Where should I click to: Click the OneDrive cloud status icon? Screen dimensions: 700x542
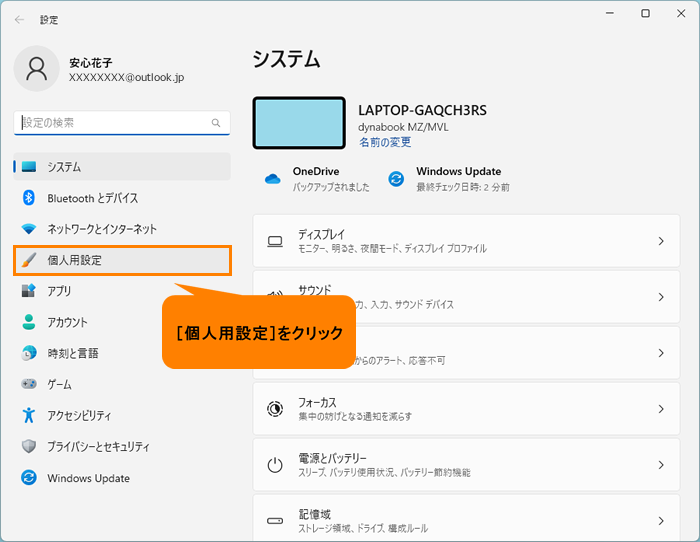pos(272,179)
